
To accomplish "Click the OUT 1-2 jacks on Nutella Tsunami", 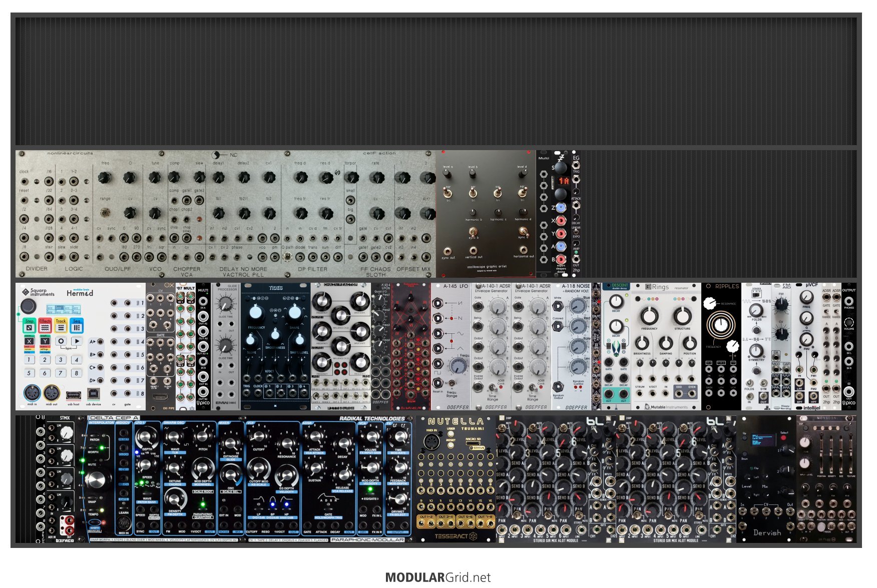I will 427,523.
